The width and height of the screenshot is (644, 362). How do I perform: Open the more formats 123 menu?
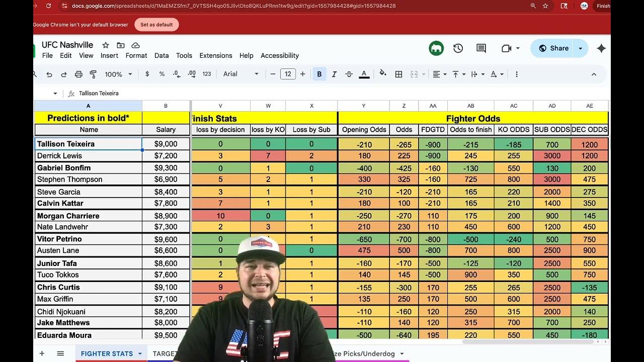pos(207,74)
